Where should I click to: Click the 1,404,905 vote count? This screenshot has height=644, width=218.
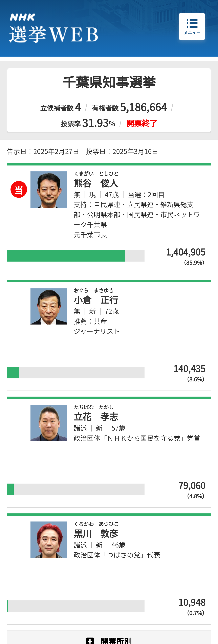click(x=186, y=252)
